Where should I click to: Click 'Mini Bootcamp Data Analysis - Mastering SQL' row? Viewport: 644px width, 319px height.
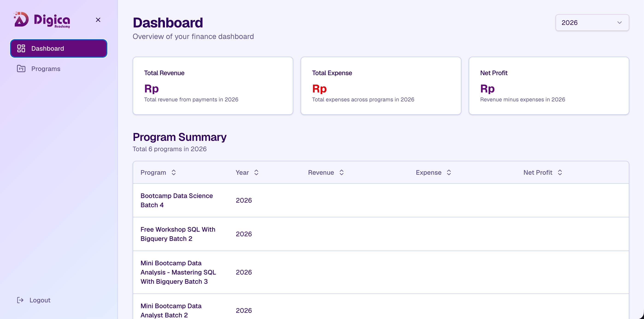[x=381, y=272]
